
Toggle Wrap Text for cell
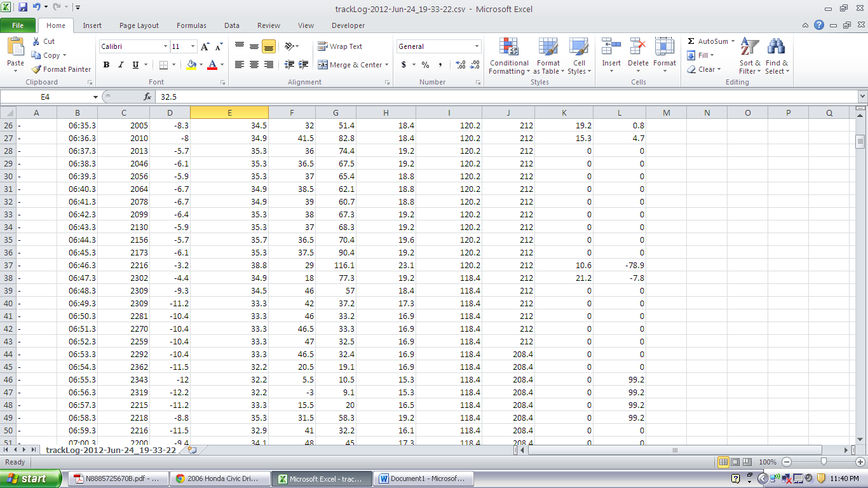click(x=340, y=46)
